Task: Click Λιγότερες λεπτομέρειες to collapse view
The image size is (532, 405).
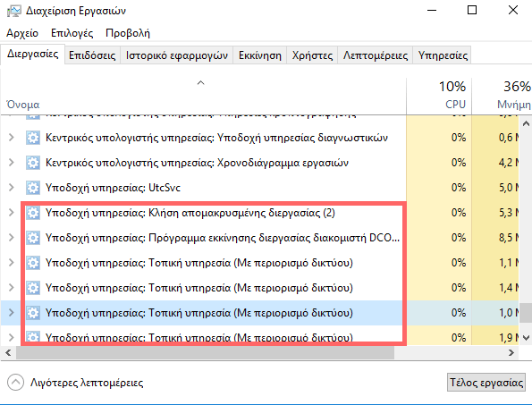Action: (87, 383)
